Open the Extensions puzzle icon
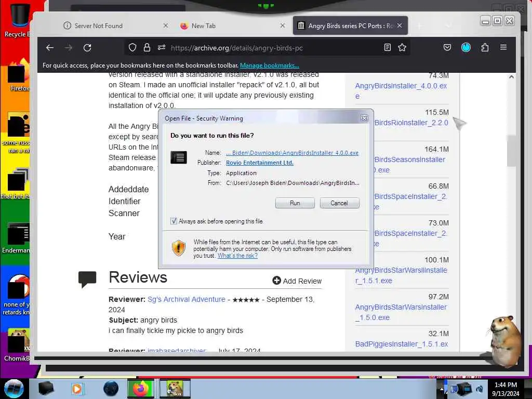The image size is (532, 399). pyautogui.click(x=485, y=48)
